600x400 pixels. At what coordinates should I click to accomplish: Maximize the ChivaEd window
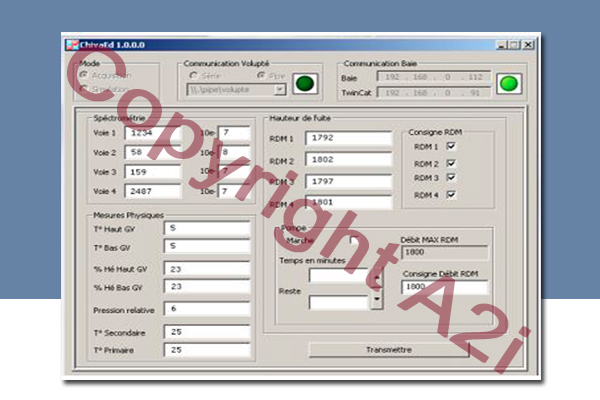[514, 44]
